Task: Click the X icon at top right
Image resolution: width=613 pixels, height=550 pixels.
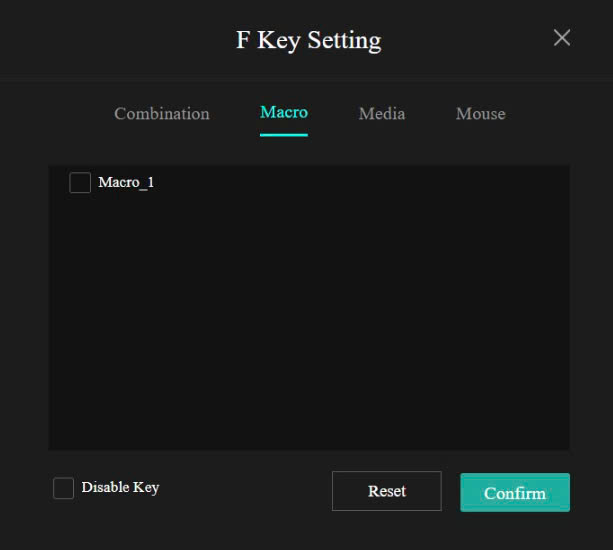Action: pyautogui.click(x=562, y=38)
